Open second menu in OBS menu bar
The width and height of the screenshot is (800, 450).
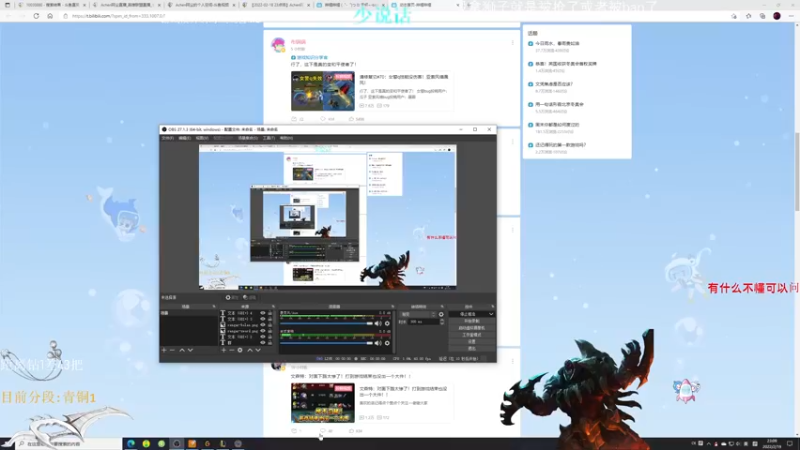185,138
